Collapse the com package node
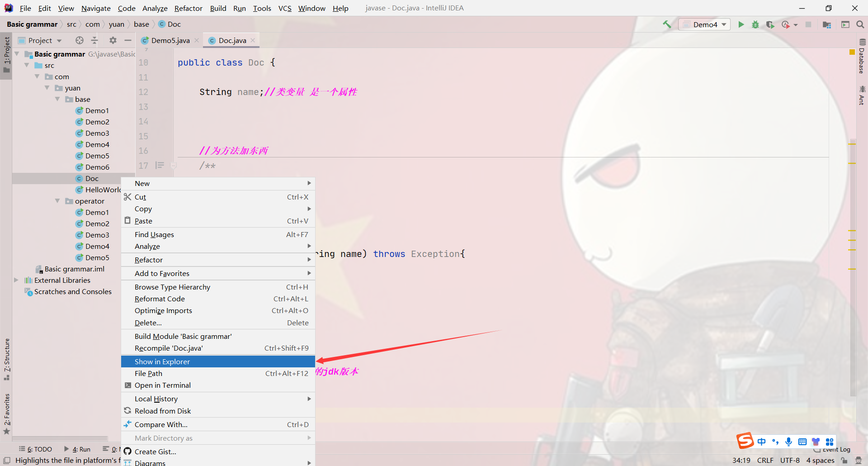 37,76
